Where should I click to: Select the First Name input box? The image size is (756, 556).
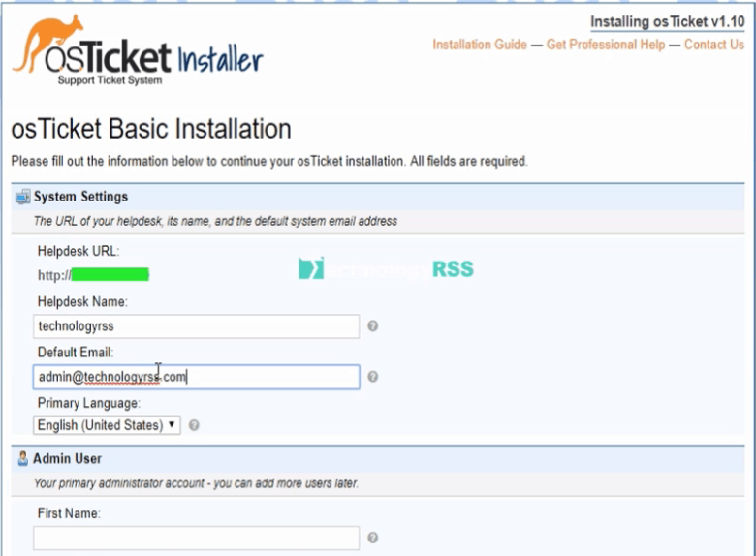click(196, 538)
